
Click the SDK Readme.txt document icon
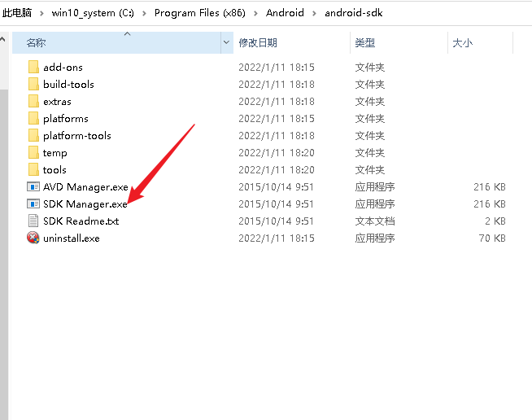(33, 221)
